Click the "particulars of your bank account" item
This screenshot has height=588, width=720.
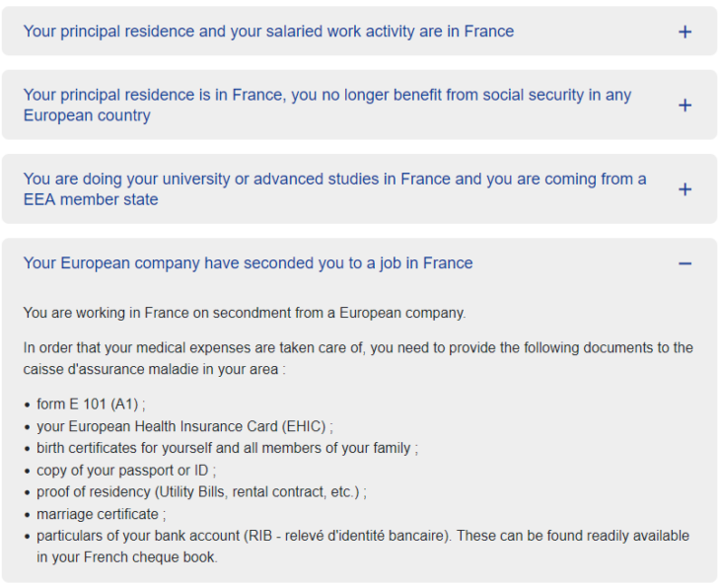click(363, 536)
